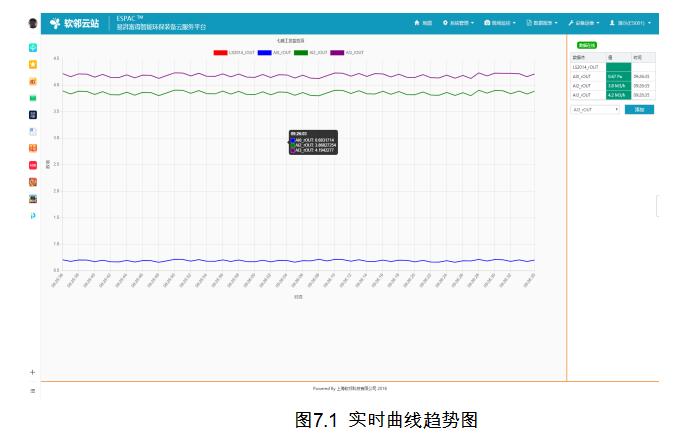Click the LS2014_rOUT row in data table
This screenshot has height=443, width=689.
pyautogui.click(x=587, y=67)
